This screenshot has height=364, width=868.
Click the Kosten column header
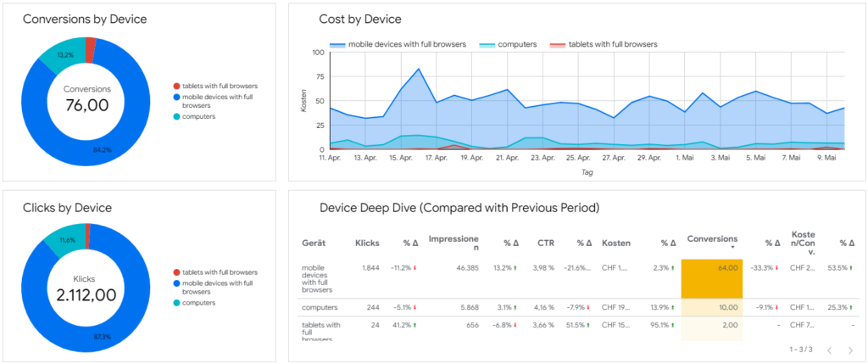pos(615,243)
